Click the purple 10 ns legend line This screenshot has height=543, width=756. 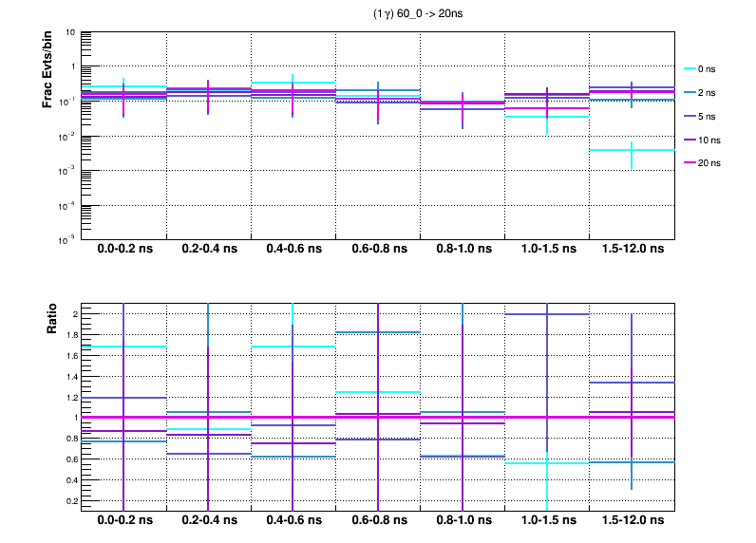(690, 140)
